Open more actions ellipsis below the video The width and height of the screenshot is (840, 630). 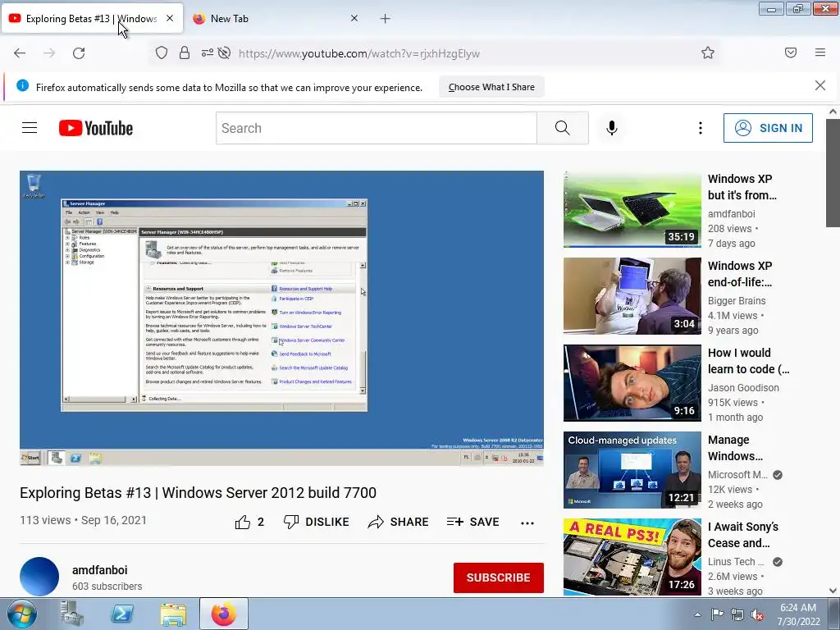click(x=527, y=523)
